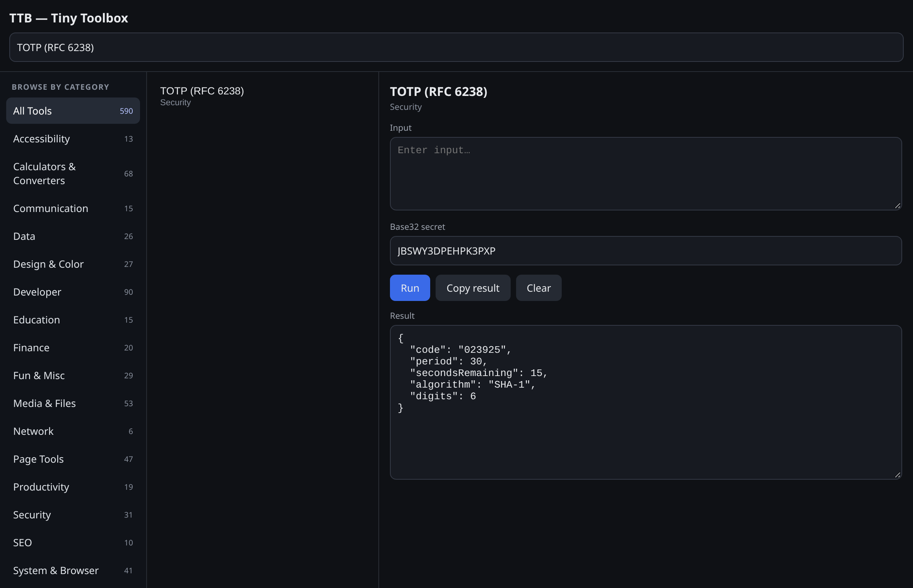This screenshot has width=913, height=588.
Task: Click into the Input textarea
Action: tap(646, 174)
